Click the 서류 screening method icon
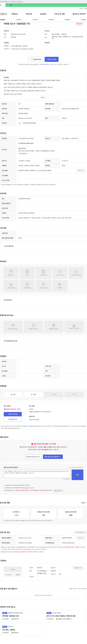 click(13, 394)
